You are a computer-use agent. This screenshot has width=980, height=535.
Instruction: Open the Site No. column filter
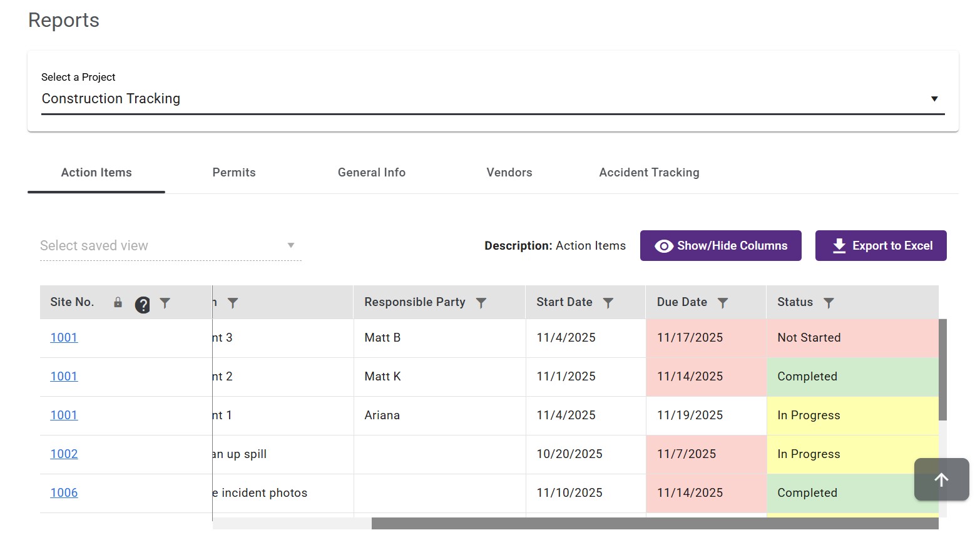coord(165,303)
